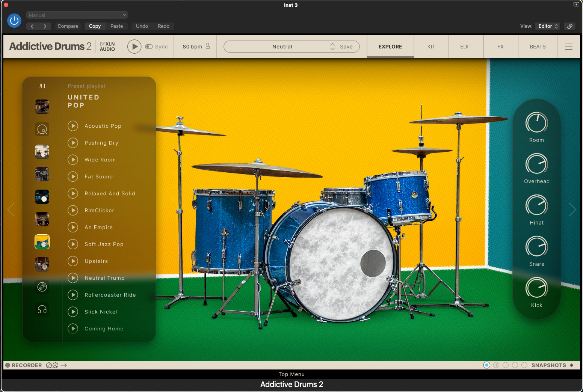583x392 pixels.
Task: Select the vinyl record category icon
Action: click(x=42, y=287)
